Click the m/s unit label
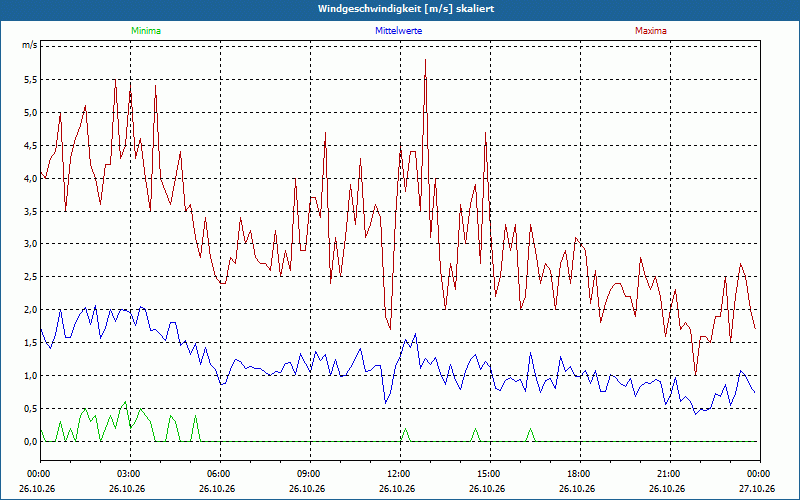The width and height of the screenshot is (800, 500). (29, 45)
